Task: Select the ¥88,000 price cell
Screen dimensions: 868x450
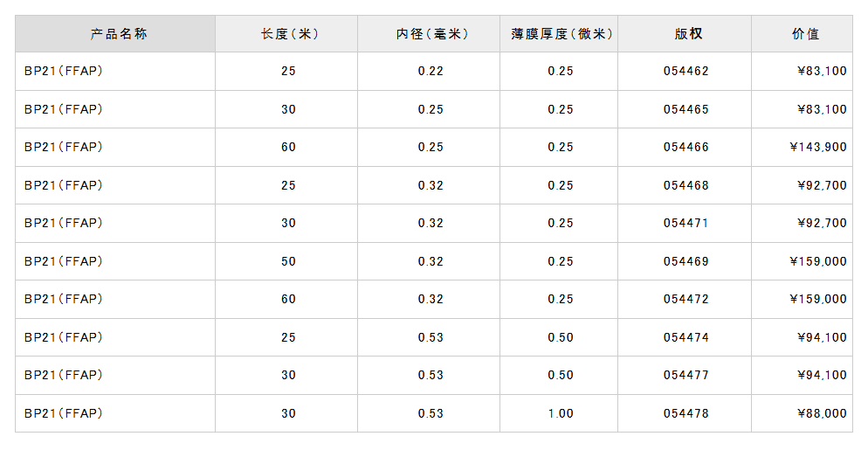Action: [822, 413]
